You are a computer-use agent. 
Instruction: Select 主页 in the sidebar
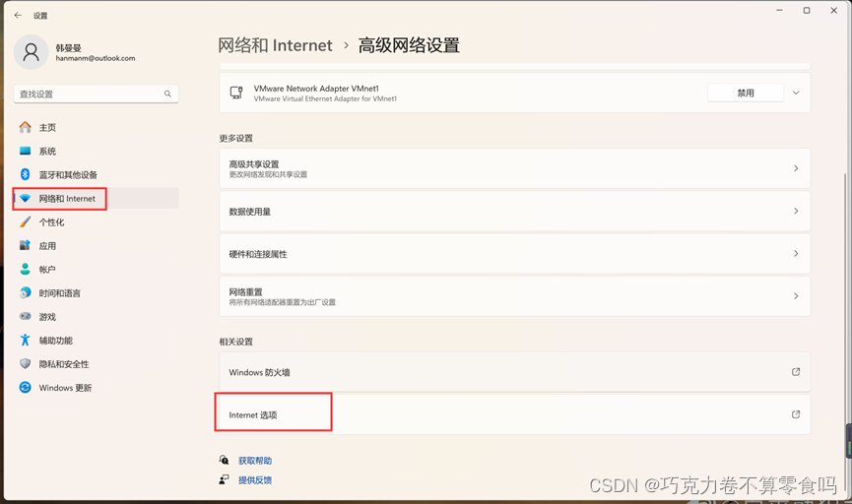pyautogui.click(x=97, y=127)
